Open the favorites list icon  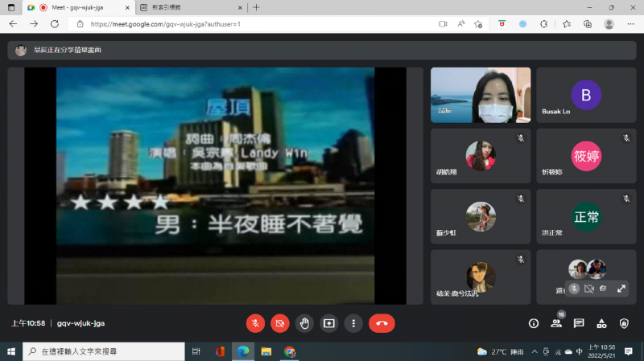tap(567, 24)
